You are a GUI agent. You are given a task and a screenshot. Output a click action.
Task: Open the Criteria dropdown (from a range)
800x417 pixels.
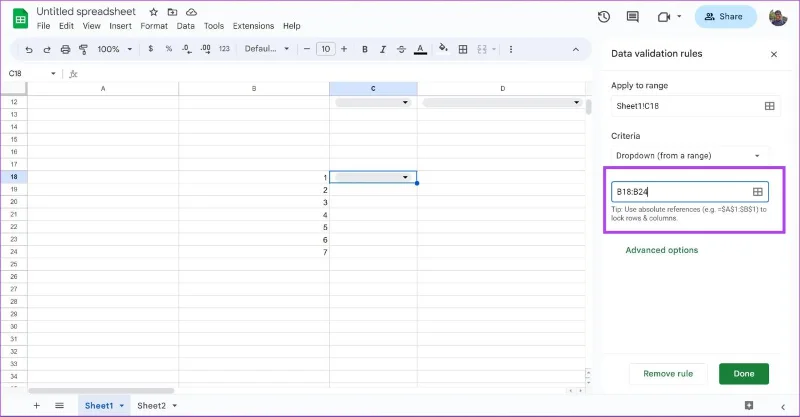click(689, 156)
